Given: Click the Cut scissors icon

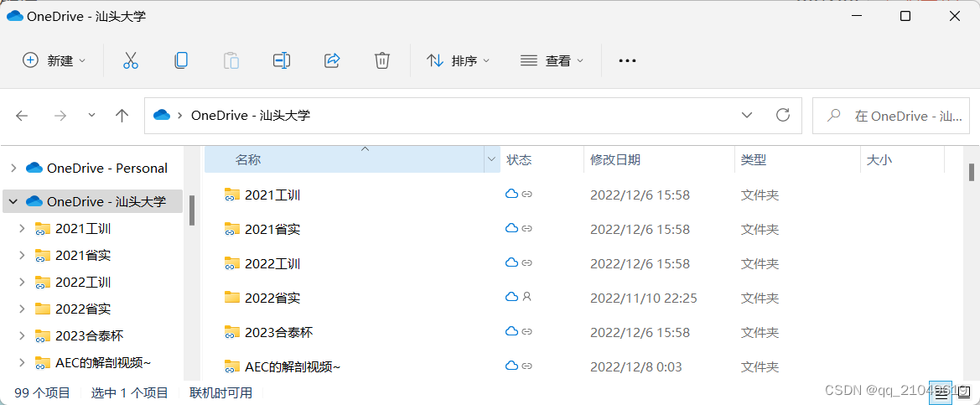Looking at the screenshot, I should [130, 60].
